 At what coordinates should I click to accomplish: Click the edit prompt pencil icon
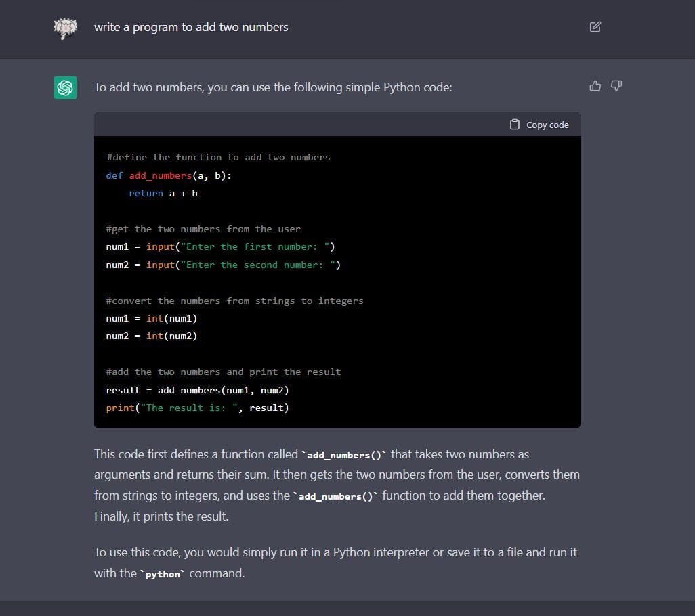coord(595,26)
